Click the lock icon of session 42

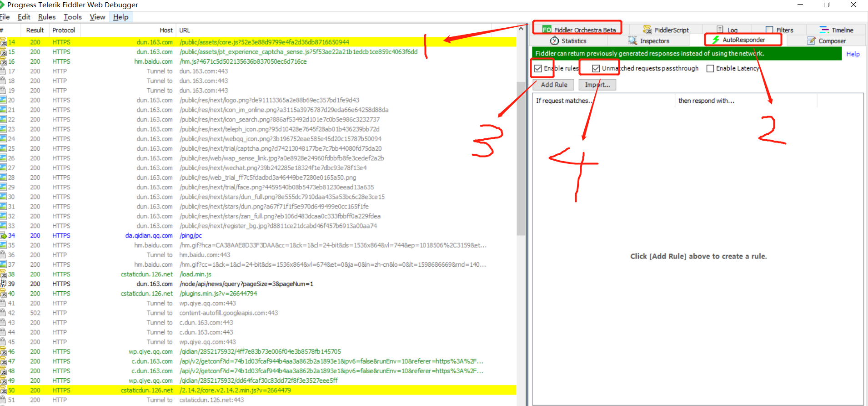pyautogui.click(x=3, y=313)
